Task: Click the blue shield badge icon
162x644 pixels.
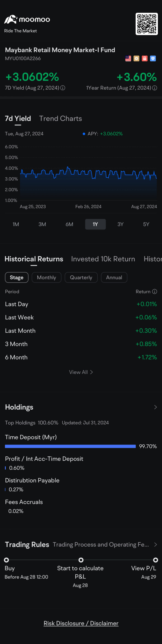Action: (153, 59)
